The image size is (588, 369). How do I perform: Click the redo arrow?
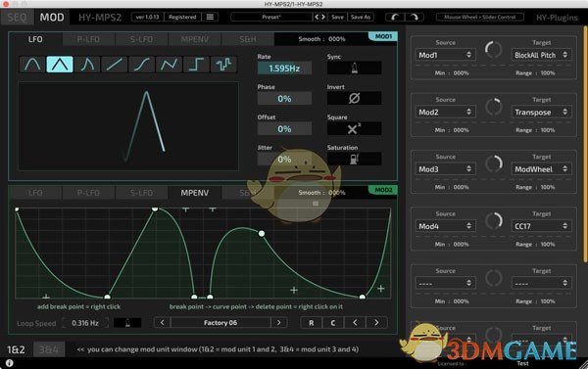tap(415, 17)
